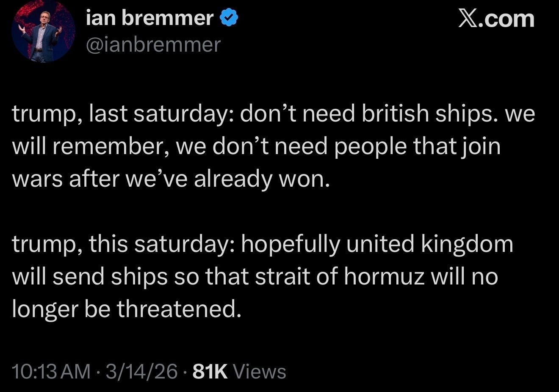This screenshot has width=559, height=392.
Task: Visit the @ianbremmer handle link
Action: 153,44
